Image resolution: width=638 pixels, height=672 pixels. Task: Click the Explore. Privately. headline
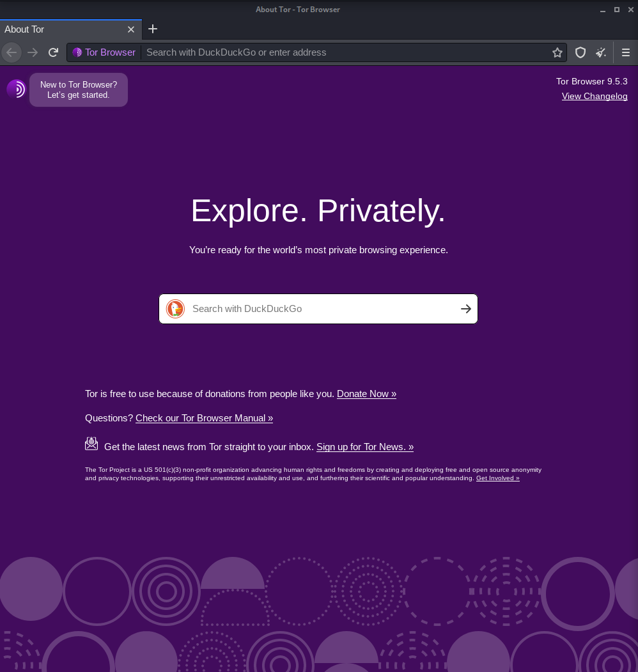(318, 211)
